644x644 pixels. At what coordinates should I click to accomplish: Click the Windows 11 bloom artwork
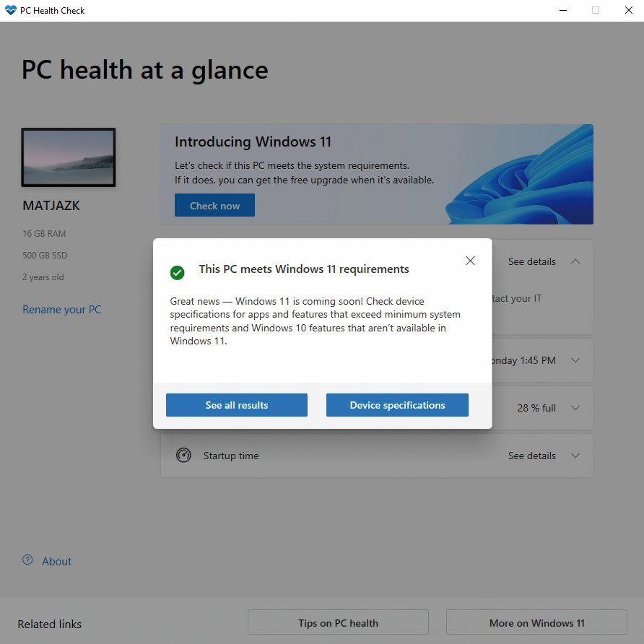(x=520, y=175)
